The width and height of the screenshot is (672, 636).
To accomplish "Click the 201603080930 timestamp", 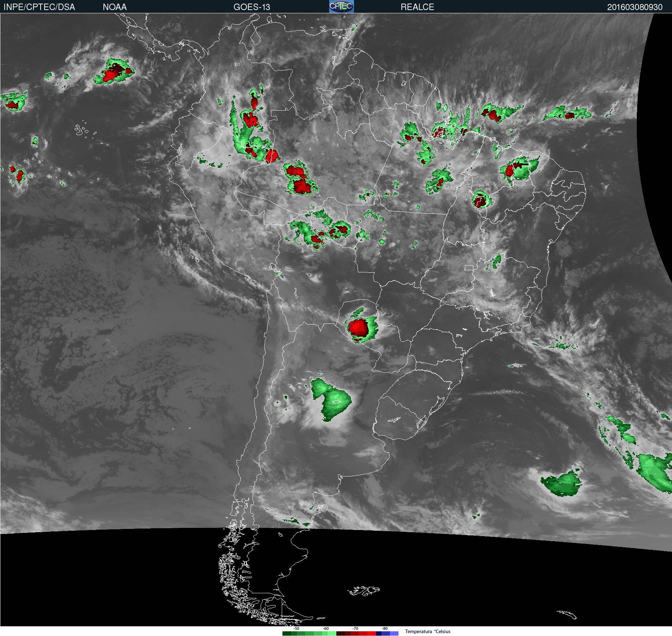I will (635, 7).
